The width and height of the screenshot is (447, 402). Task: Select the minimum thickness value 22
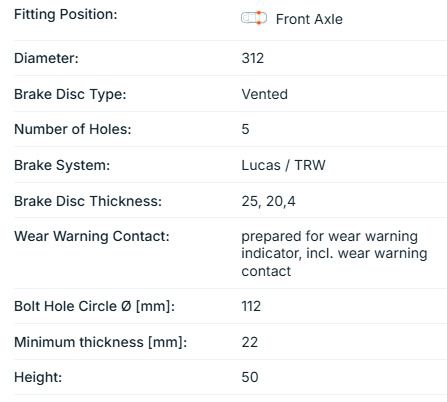(250, 342)
